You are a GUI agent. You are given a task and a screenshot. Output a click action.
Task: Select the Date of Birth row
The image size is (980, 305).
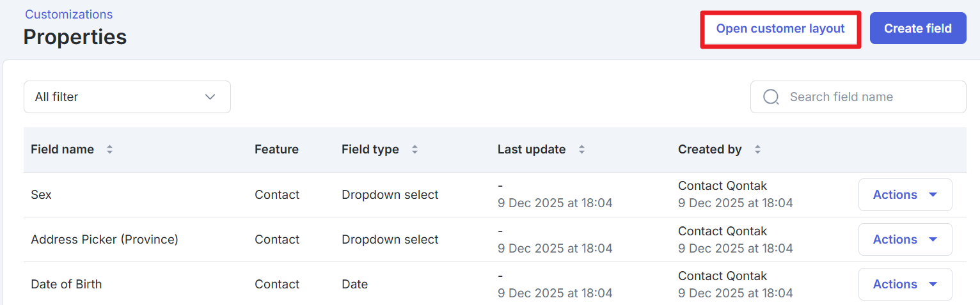click(x=67, y=285)
